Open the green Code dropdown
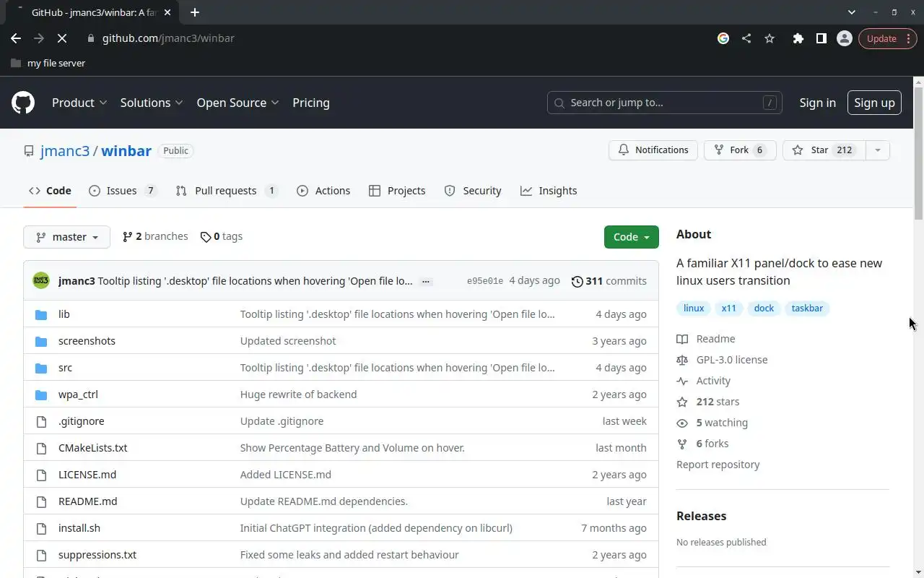The image size is (924, 578). 632,237
